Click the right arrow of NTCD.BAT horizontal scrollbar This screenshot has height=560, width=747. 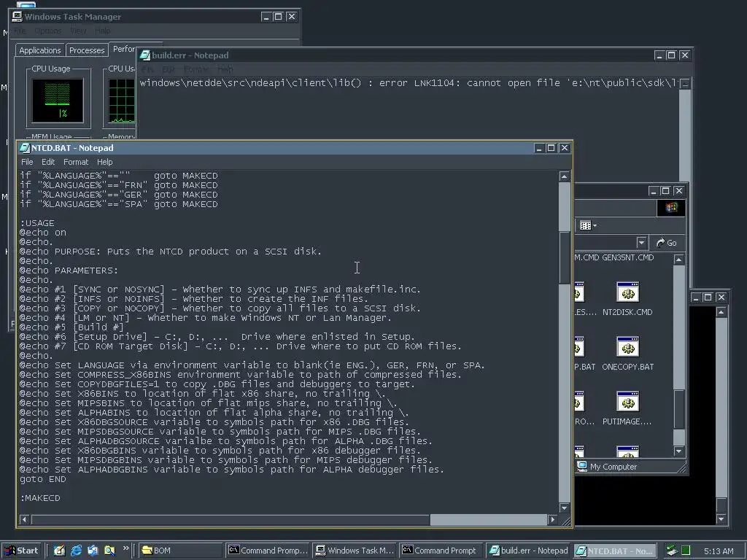pyautogui.click(x=553, y=519)
